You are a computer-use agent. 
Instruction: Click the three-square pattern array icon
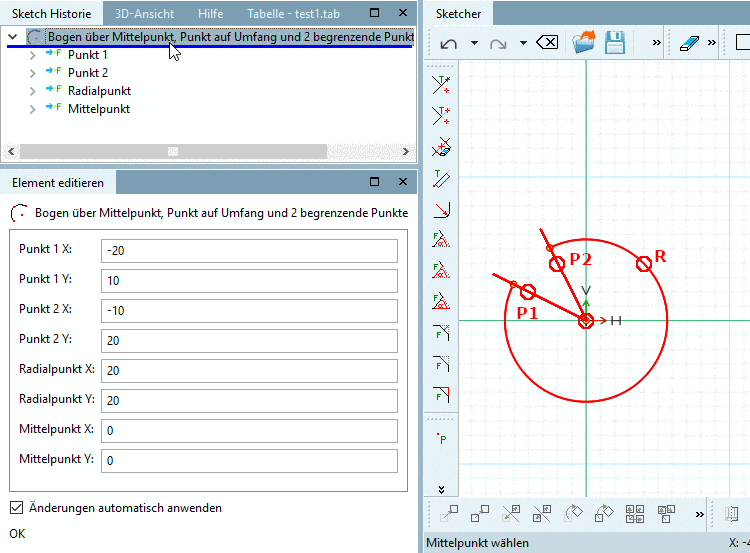click(x=666, y=514)
